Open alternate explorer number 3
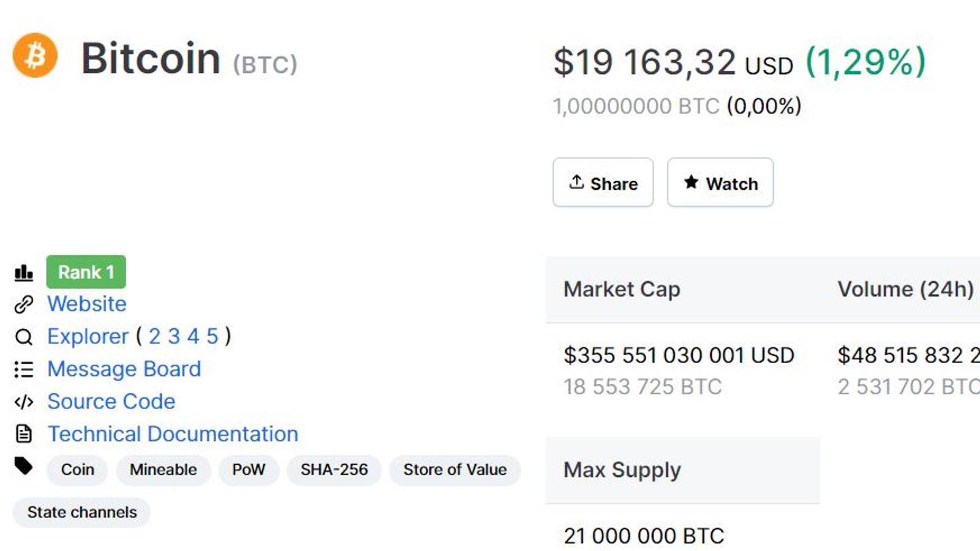Image resolution: width=980 pixels, height=551 pixels. pyautogui.click(x=174, y=337)
